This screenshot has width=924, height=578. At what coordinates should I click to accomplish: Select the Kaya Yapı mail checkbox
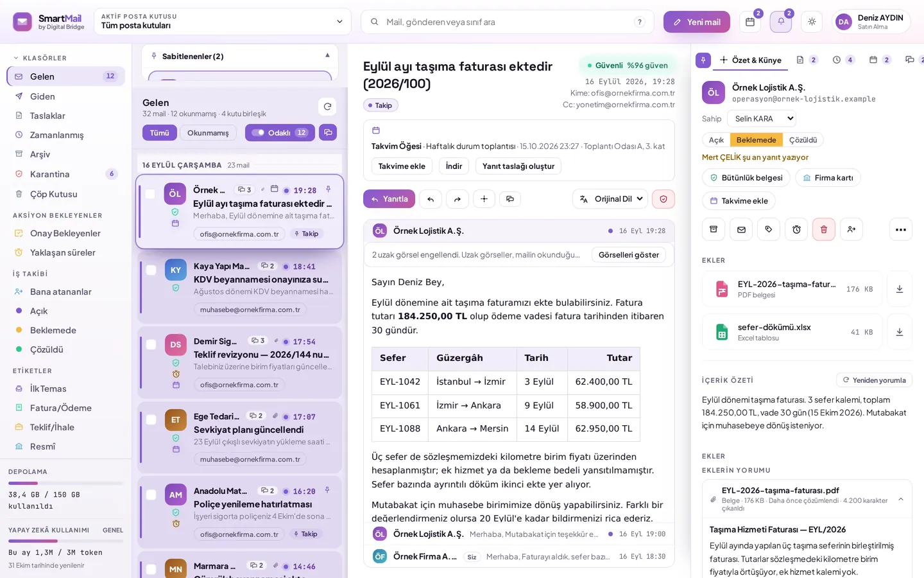click(x=151, y=270)
